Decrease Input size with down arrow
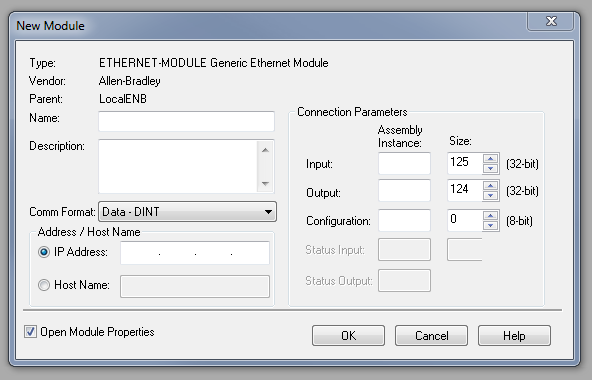 click(490, 168)
